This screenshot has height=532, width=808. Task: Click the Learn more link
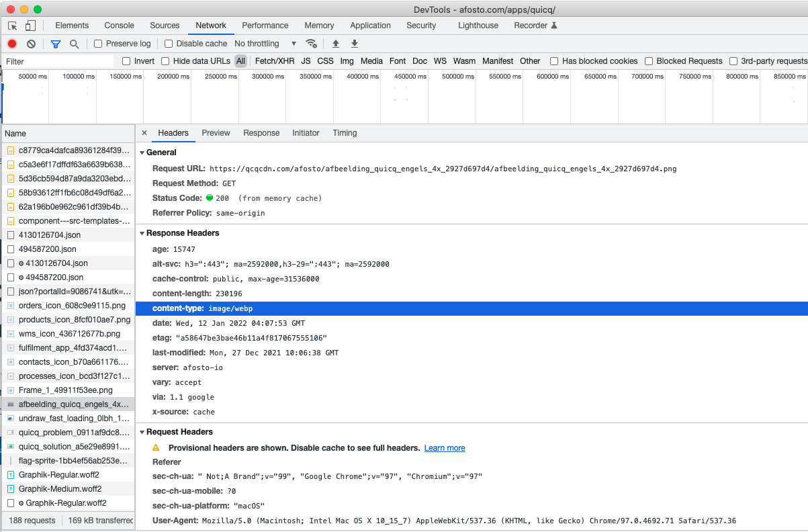pos(445,447)
